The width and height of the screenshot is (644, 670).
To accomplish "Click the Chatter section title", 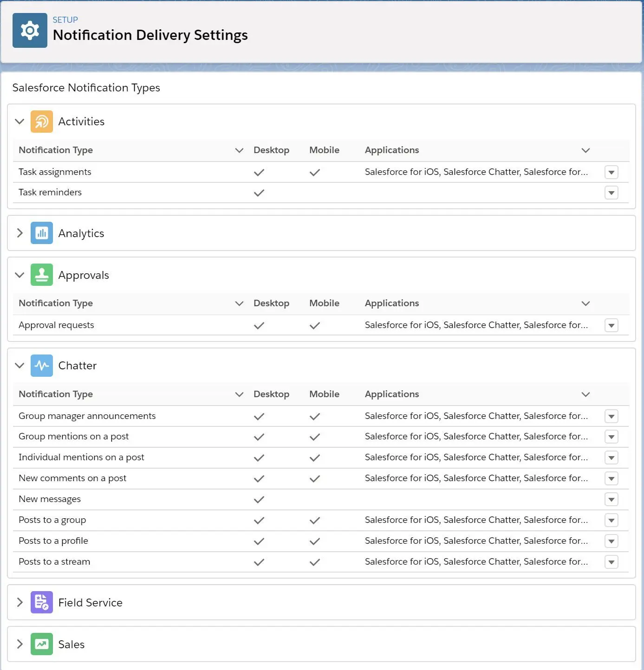I will [78, 366].
